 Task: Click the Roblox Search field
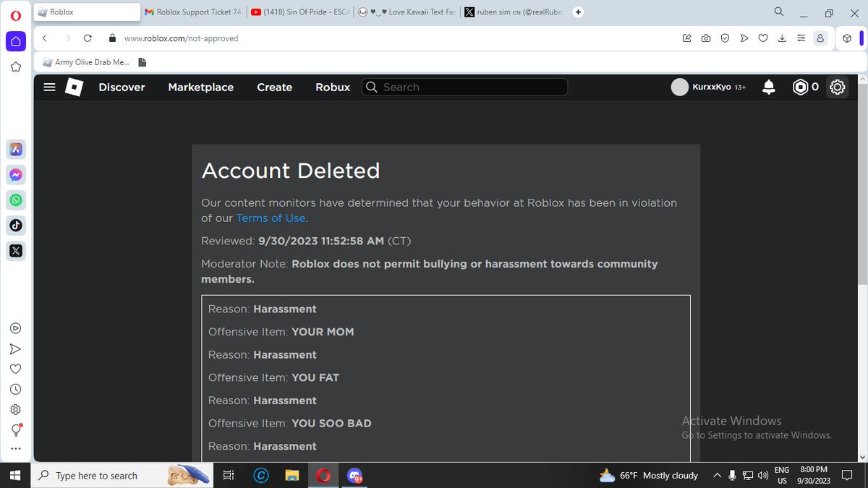coord(464,87)
